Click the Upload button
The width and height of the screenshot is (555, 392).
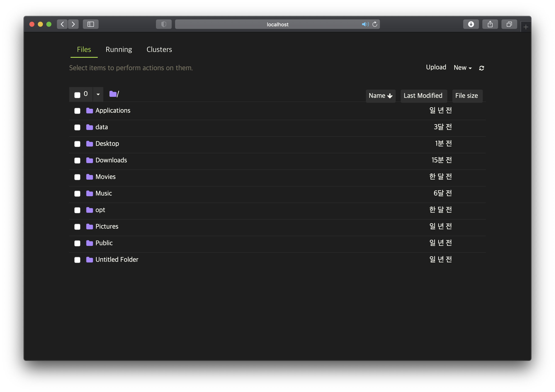click(x=436, y=67)
